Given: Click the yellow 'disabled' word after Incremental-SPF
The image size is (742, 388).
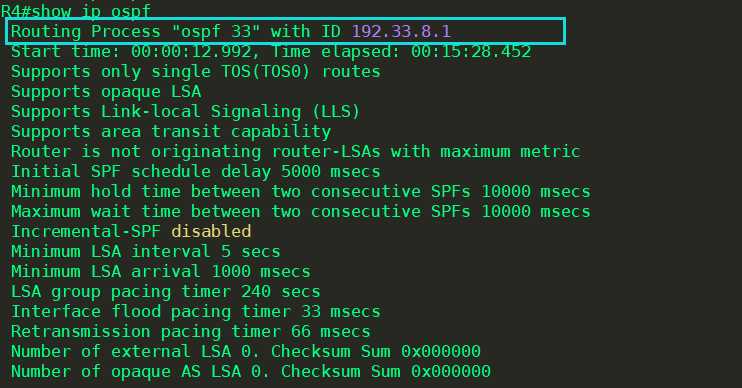Looking at the screenshot, I should pyautogui.click(x=211, y=232).
